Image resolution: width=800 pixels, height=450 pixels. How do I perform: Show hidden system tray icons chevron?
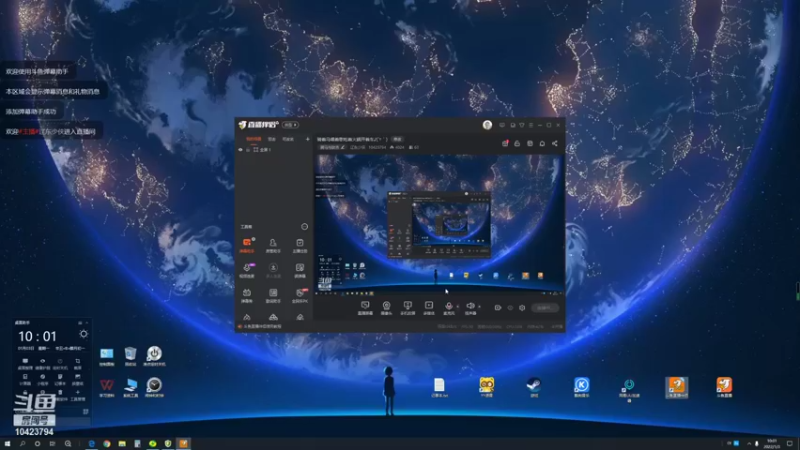(x=749, y=444)
